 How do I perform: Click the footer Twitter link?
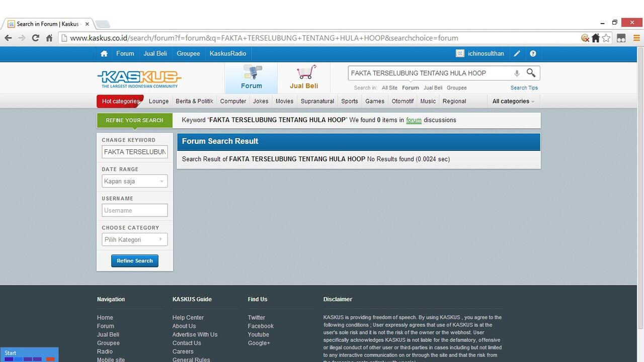click(256, 317)
